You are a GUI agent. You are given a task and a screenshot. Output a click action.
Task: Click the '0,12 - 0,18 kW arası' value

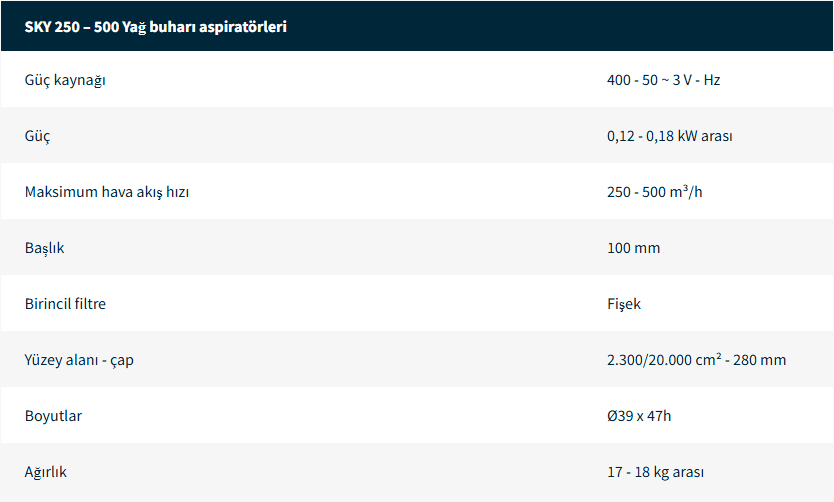[x=669, y=136]
